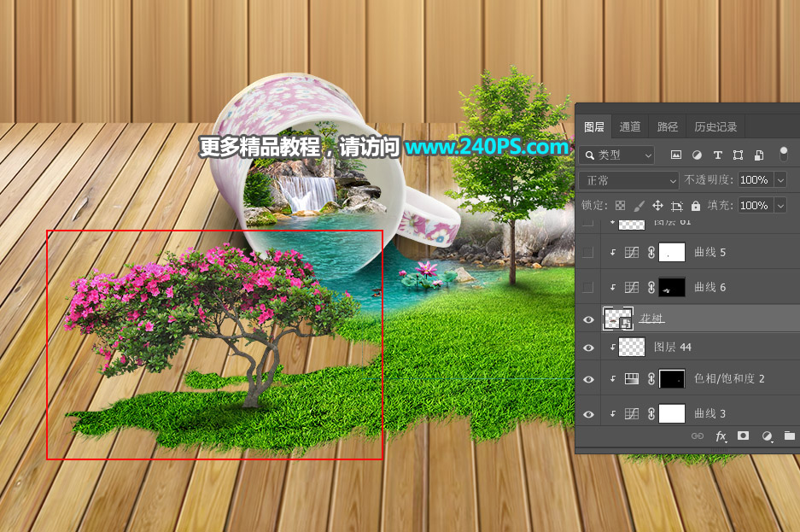800x532 pixels.
Task: Select the 图层 44 layer name
Action: click(673, 348)
